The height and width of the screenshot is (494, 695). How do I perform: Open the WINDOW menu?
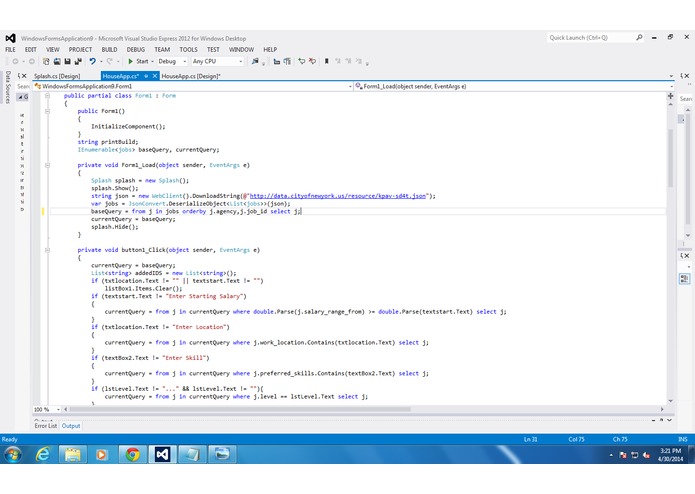point(242,50)
